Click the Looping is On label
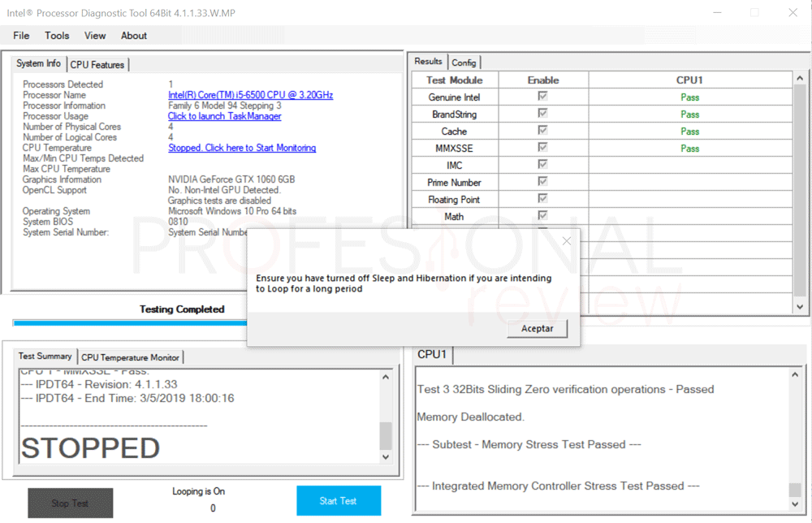Screen dimensions: 812x523 tap(198, 491)
